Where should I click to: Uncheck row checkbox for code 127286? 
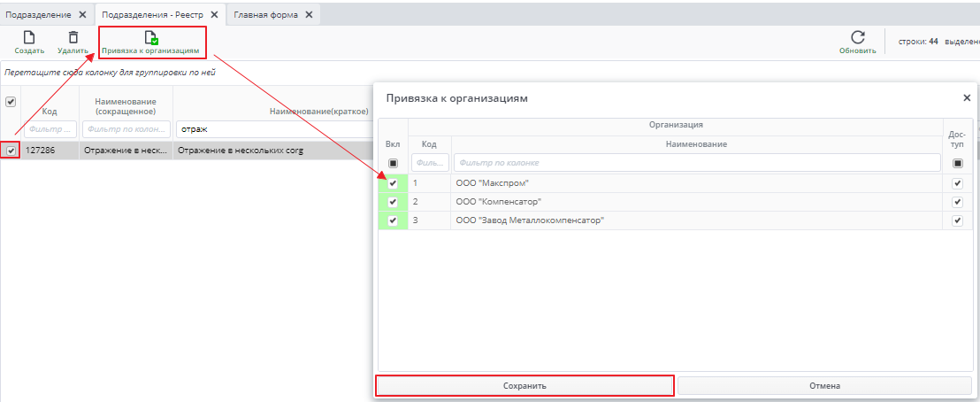(11, 151)
